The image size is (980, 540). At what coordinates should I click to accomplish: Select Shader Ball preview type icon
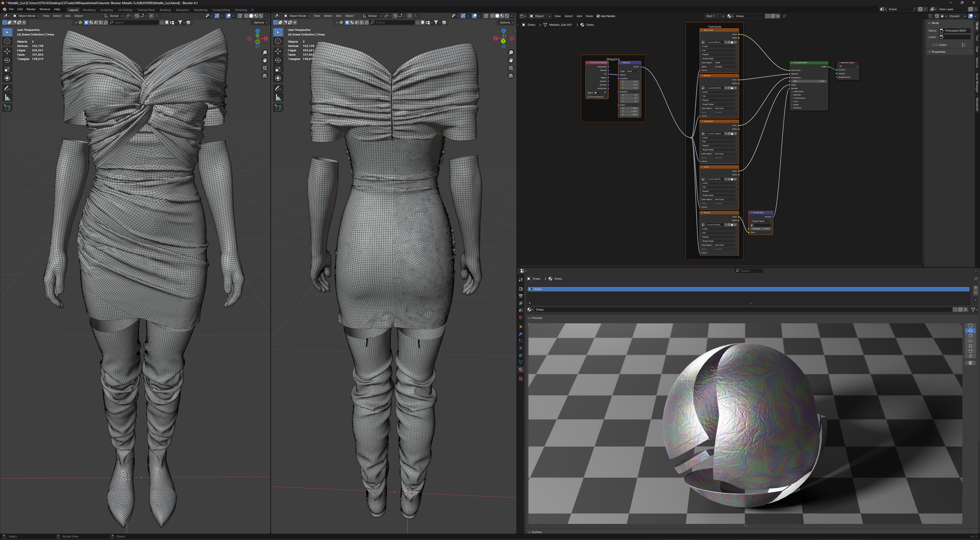[x=971, y=346]
